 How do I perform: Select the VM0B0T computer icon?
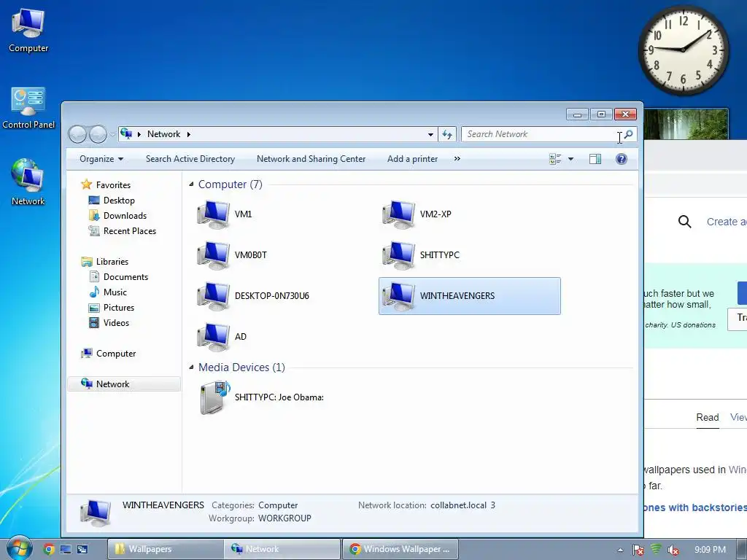pyautogui.click(x=214, y=255)
